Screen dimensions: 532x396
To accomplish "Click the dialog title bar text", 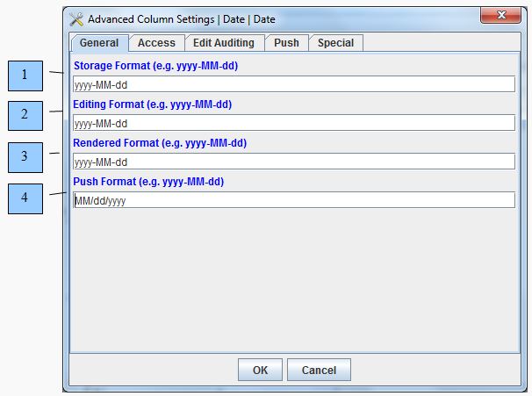I will 181,19.
